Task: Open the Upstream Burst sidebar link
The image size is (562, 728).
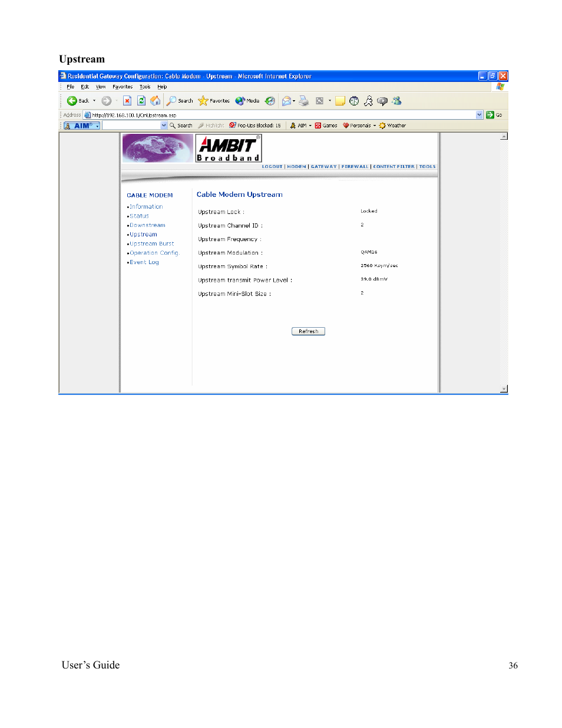Action: [151, 244]
